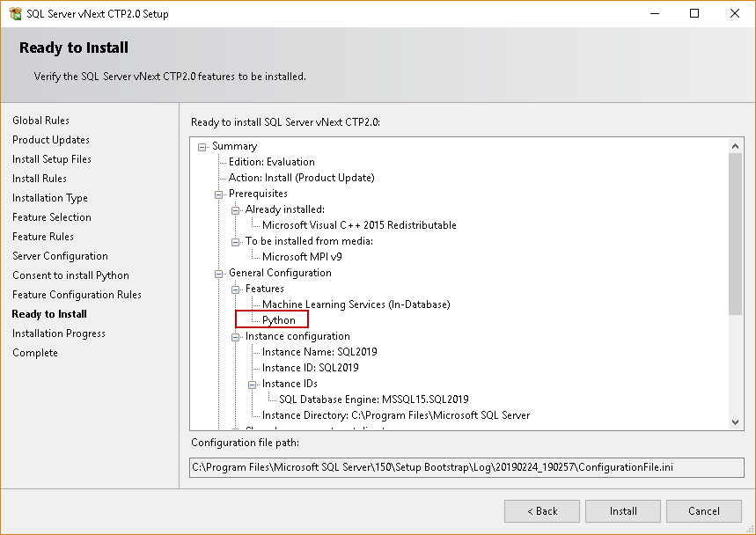756x535 pixels.
Task: Cancel the setup wizard
Action: pyautogui.click(x=704, y=511)
